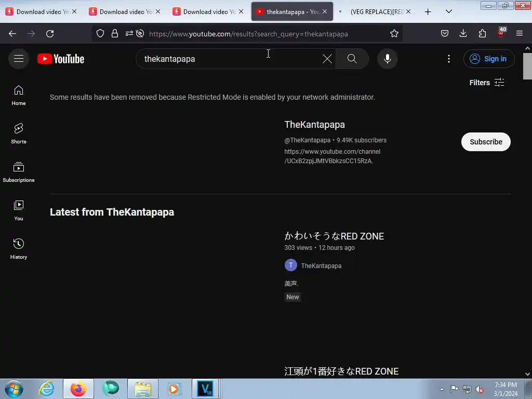Click the channel URL description text

point(332,156)
